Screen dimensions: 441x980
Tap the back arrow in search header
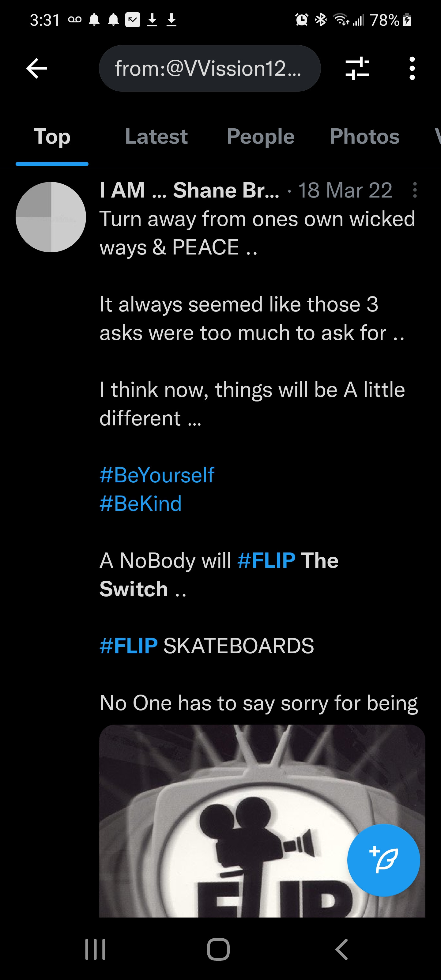(x=36, y=69)
